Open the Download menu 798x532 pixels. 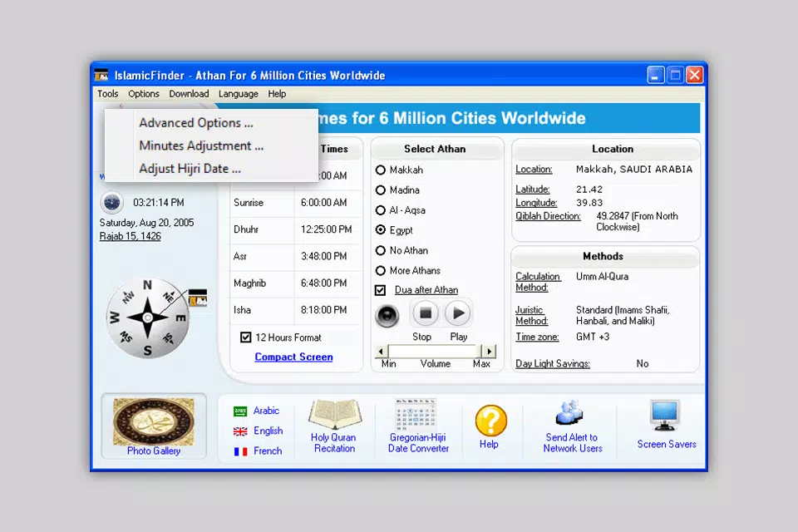189,94
